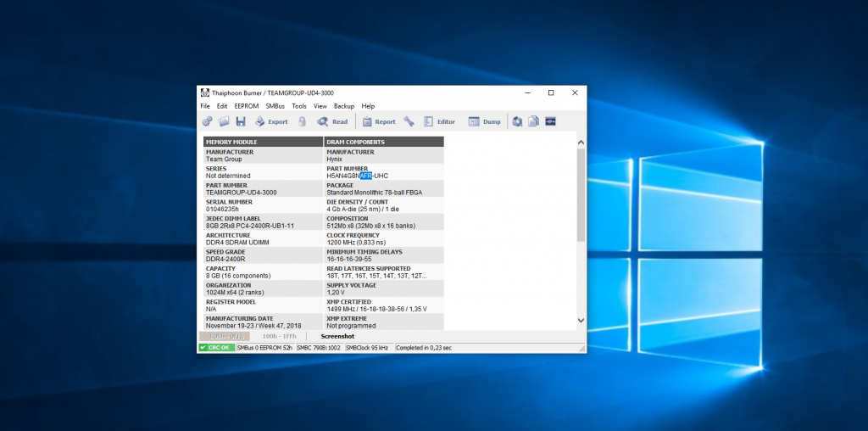Click the series value Not determined
Screen dimensions: 868x431
[228, 176]
